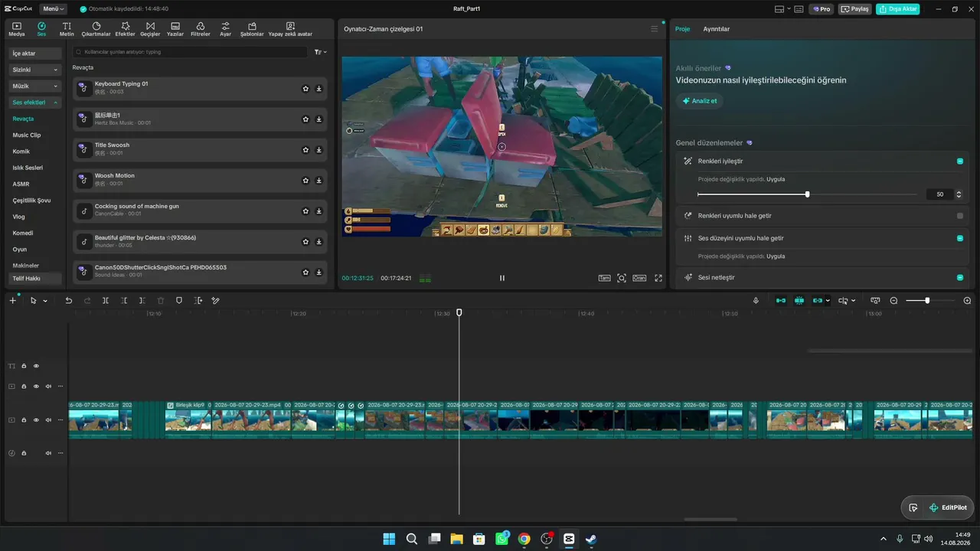The width and height of the screenshot is (980, 551).
Task: Open the Şablonlar templates tab icon
Action: [252, 29]
